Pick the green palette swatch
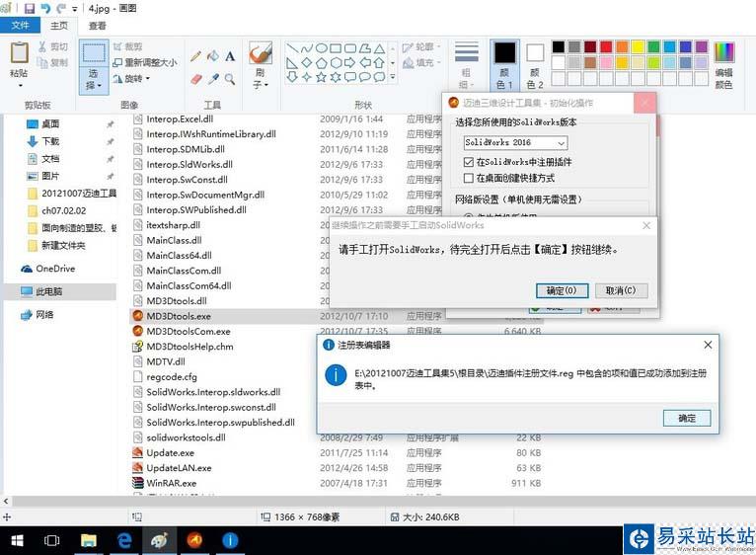756x555 pixels. 653,46
